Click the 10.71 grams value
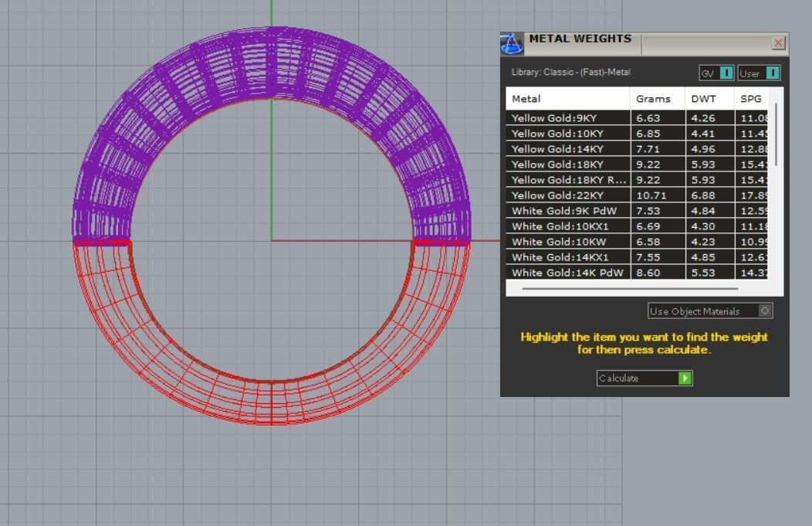 651,195
